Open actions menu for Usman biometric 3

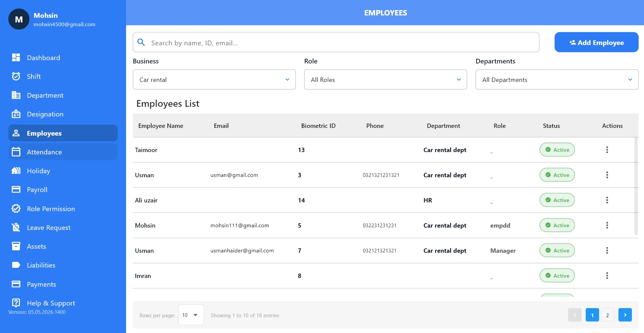click(607, 175)
